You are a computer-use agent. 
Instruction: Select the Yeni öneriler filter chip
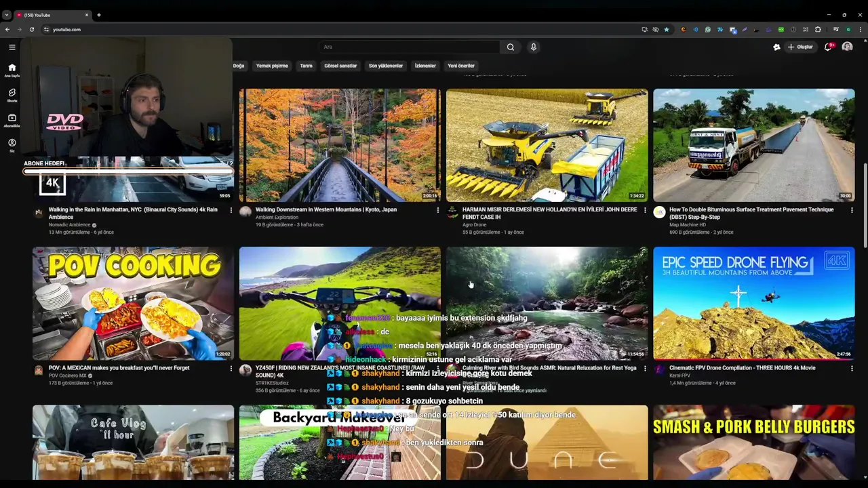[461, 66]
